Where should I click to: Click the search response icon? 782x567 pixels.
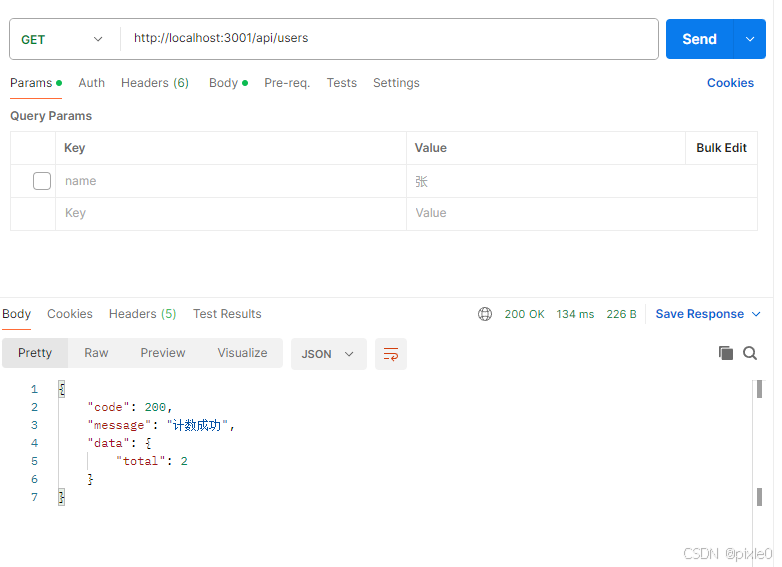[750, 353]
